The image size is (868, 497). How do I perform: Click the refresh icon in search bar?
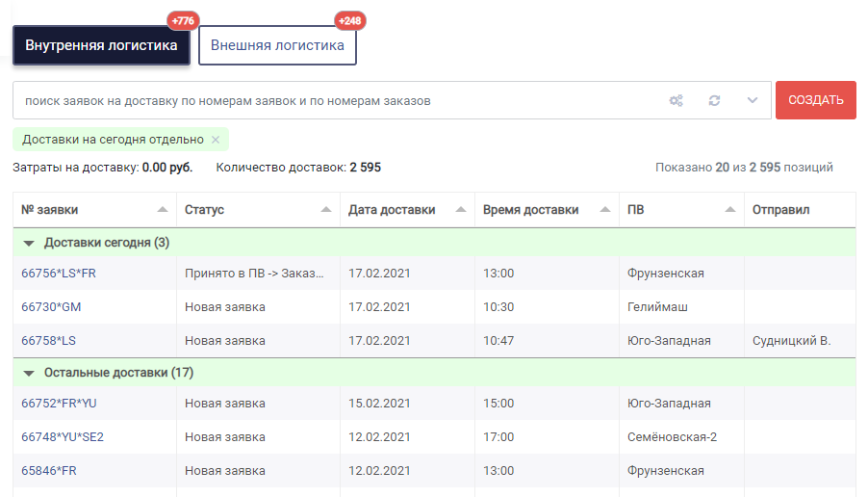click(x=714, y=100)
